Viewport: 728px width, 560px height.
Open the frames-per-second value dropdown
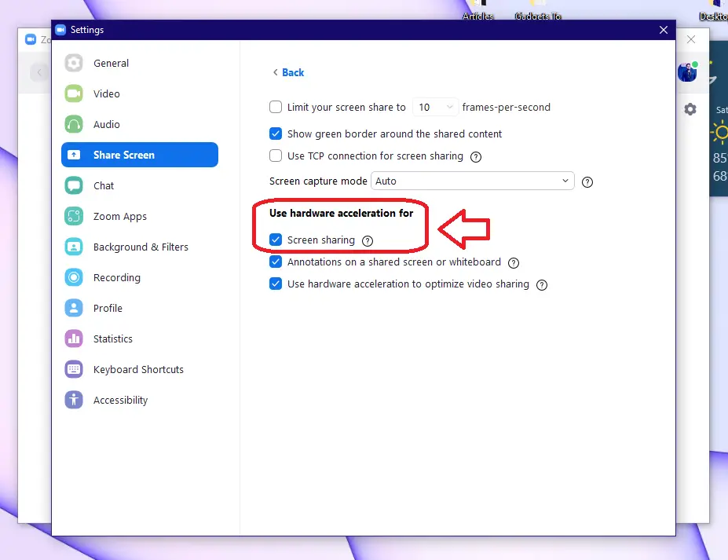click(x=435, y=108)
